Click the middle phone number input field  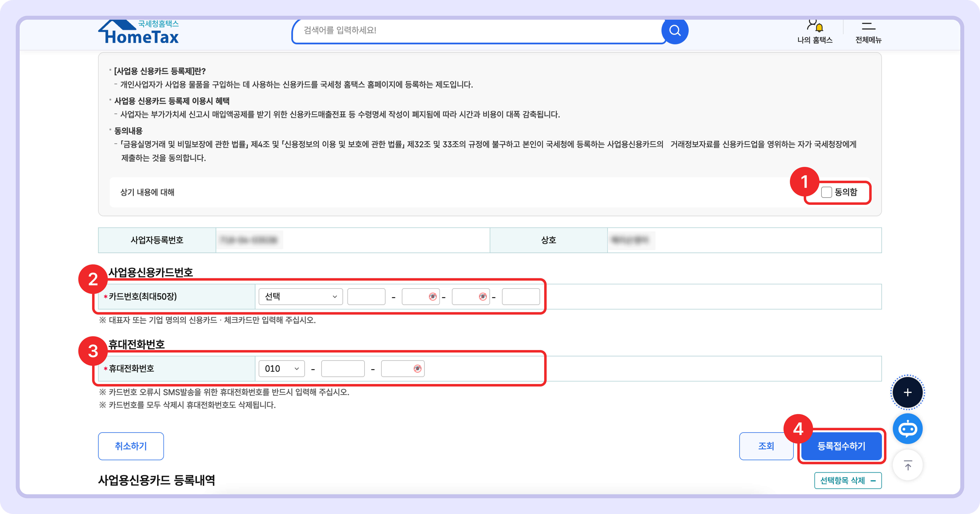[x=342, y=368]
